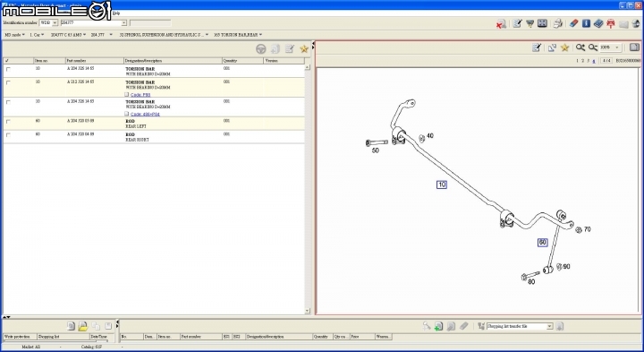This screenshot has width=644, height=352.
Task: Select callout 60 in the diagram
Action: 543,243
